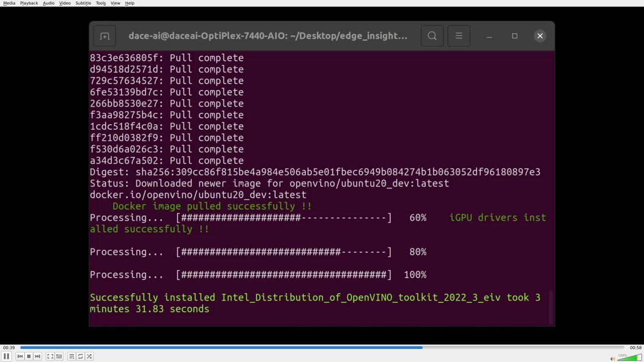Mute audio with the speaker icon
The width and height of the screenshot is (644, 362).
coord(613,358)
